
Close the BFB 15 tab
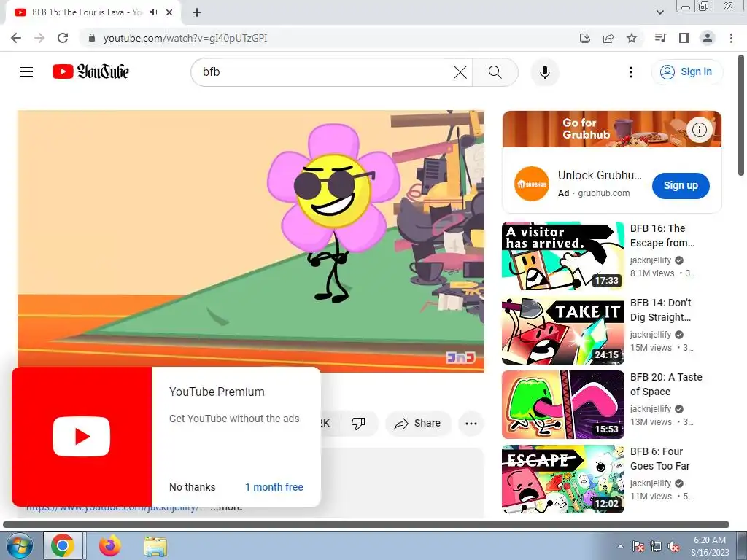click(169, 12)
